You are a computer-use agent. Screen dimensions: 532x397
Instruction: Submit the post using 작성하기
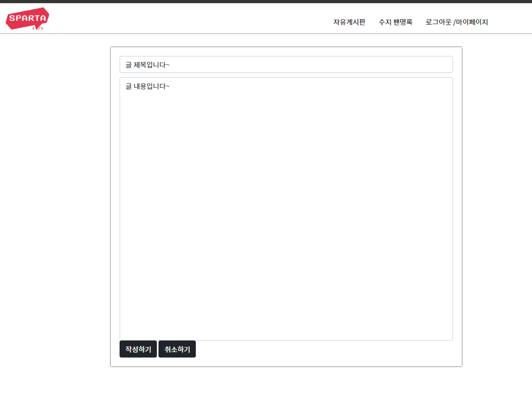(x=138, y=349)
